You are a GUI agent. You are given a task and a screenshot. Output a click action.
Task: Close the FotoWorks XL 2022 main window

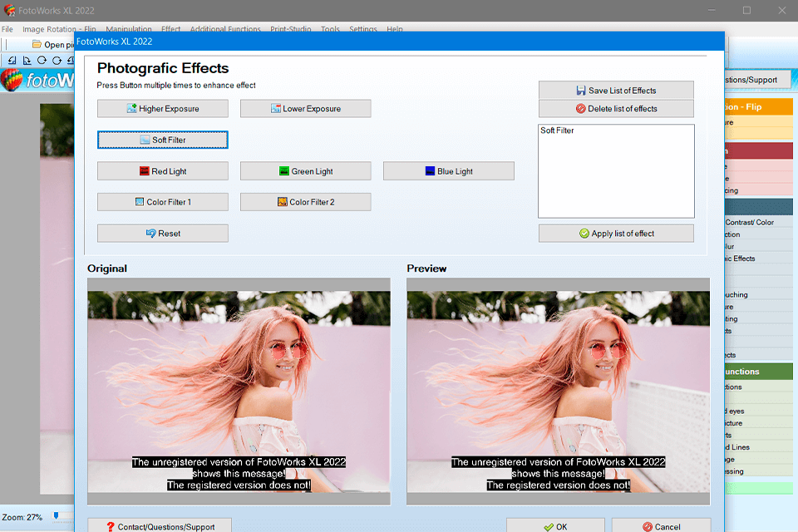[781, 10]
